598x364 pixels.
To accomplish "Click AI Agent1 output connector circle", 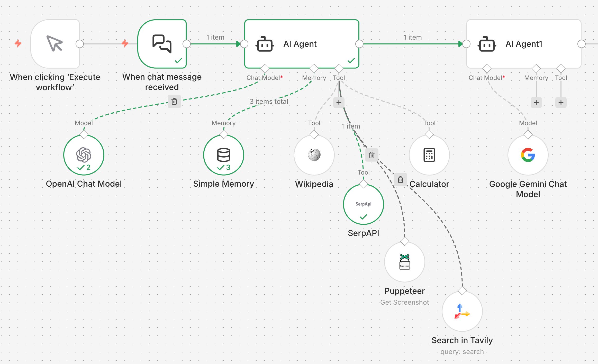I will (x=581, y=44).
